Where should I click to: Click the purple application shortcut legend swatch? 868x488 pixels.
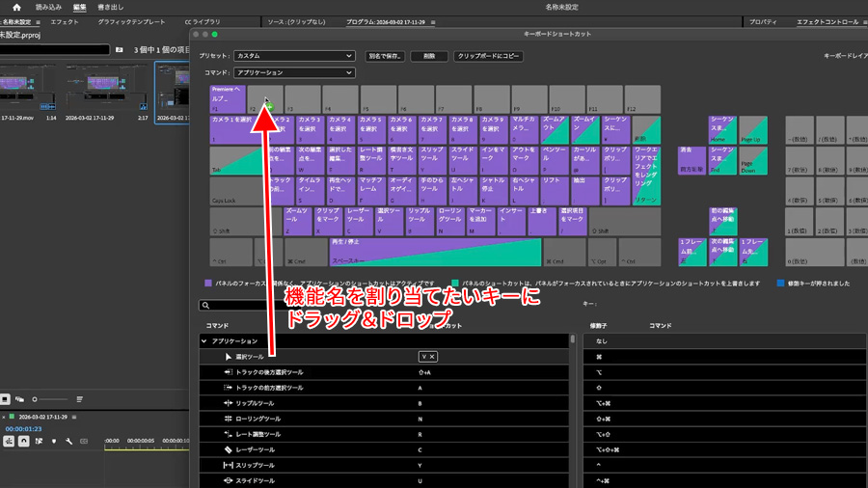click(208, 284)
